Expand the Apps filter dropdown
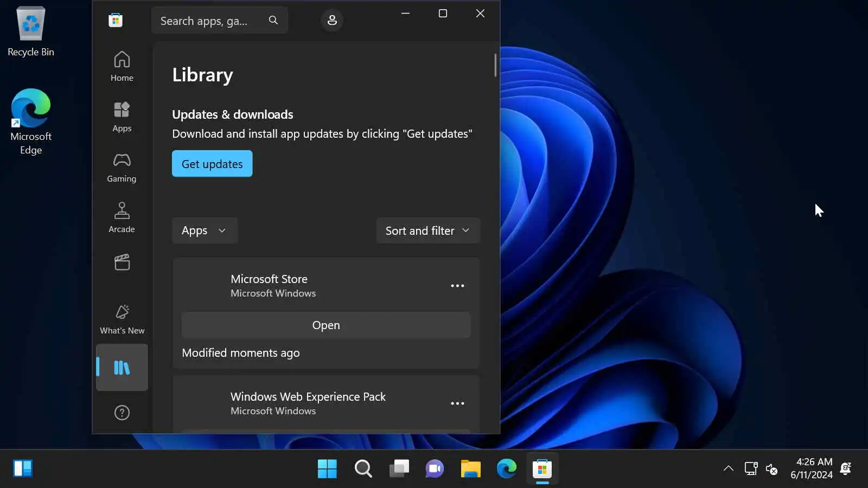868x488 pixels. [x=205, y=230]
